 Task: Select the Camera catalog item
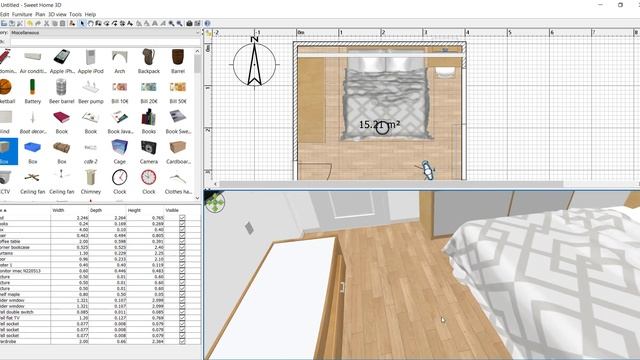(x=149, y=152)
